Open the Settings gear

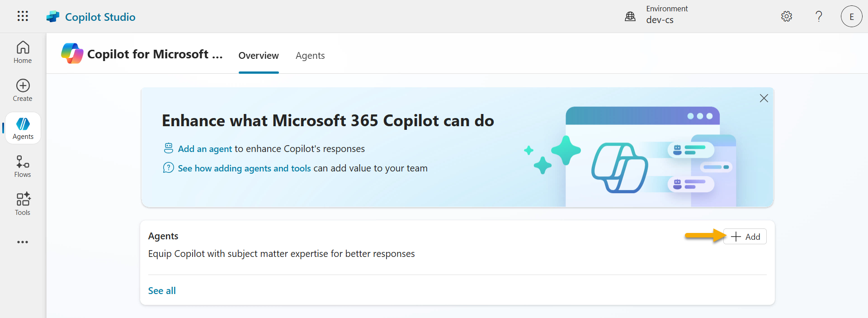tap(787, 16)
